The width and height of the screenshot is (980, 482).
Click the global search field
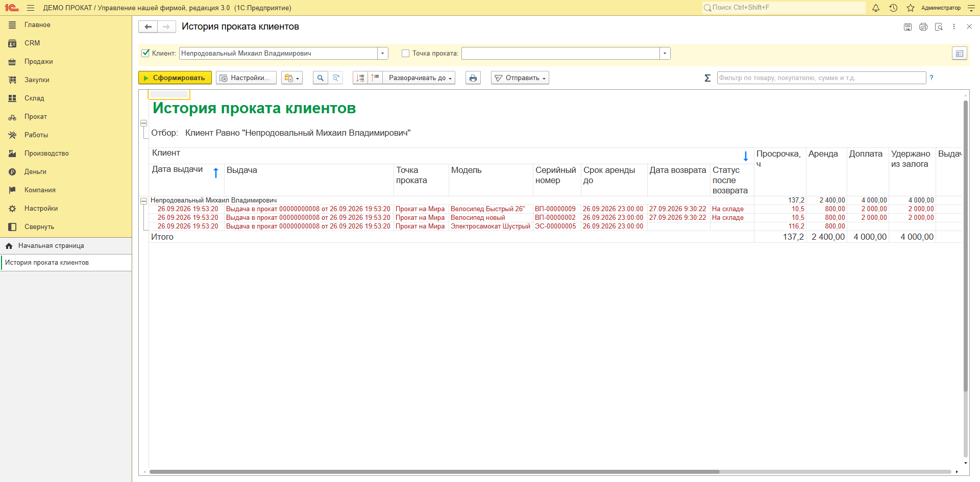click(783, 8)
